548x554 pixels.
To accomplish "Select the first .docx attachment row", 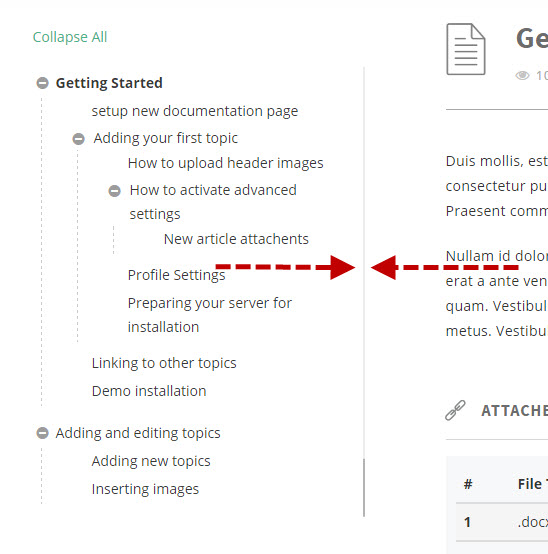I will tap(502, 522).
